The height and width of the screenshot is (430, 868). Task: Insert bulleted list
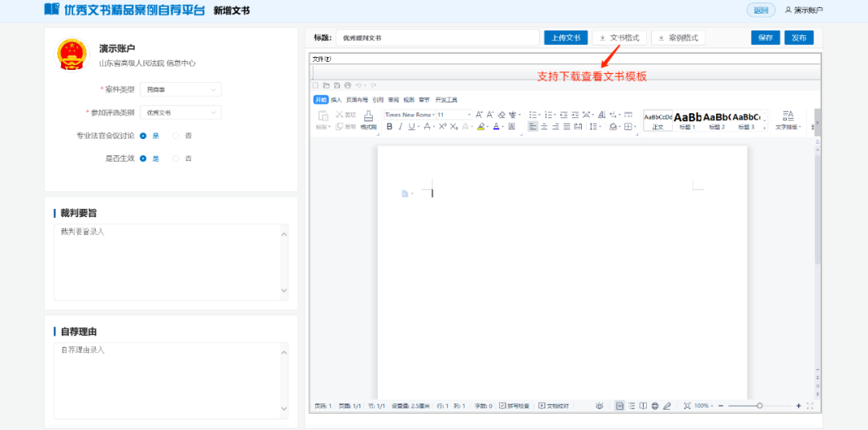[533, 115]
